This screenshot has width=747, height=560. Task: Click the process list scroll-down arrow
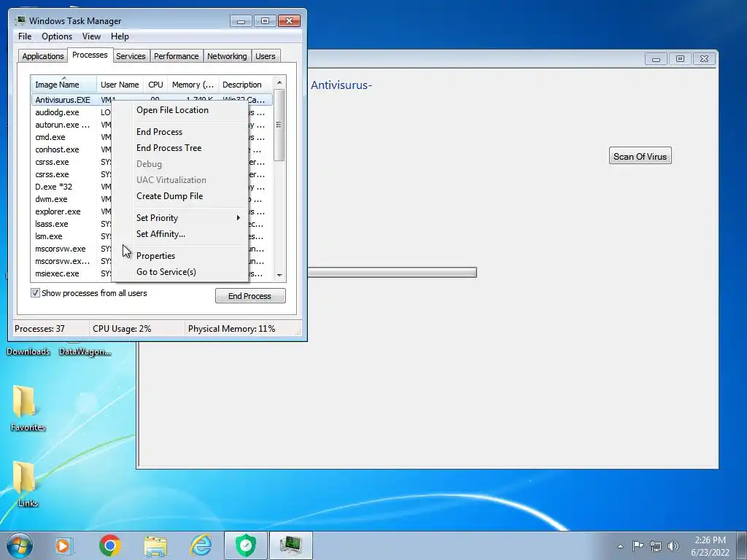click(x=279, y=275)
